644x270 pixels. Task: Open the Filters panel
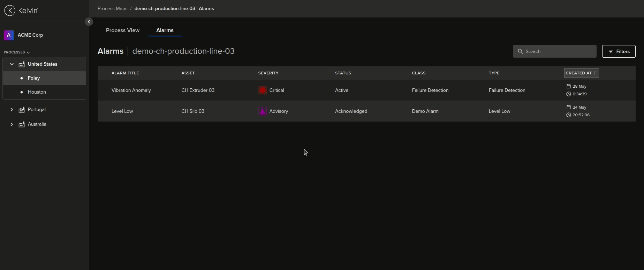(619, 51)
